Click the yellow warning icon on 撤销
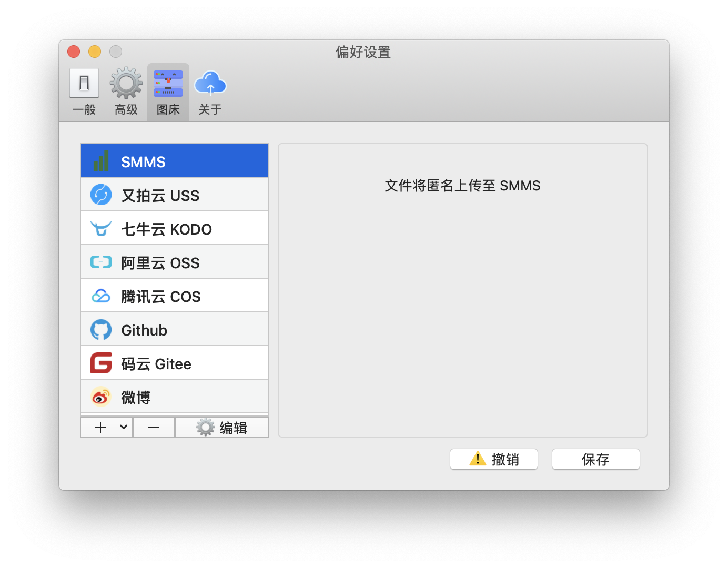Viewport: 728px width, 568px height. pyautogui.click(x=478, y=459)
